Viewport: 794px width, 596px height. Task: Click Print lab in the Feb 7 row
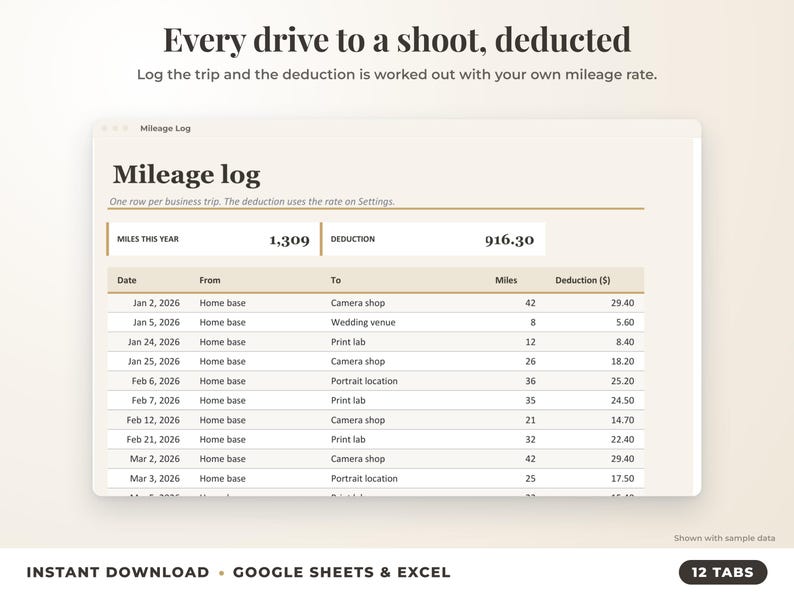(x=348, y=400)
